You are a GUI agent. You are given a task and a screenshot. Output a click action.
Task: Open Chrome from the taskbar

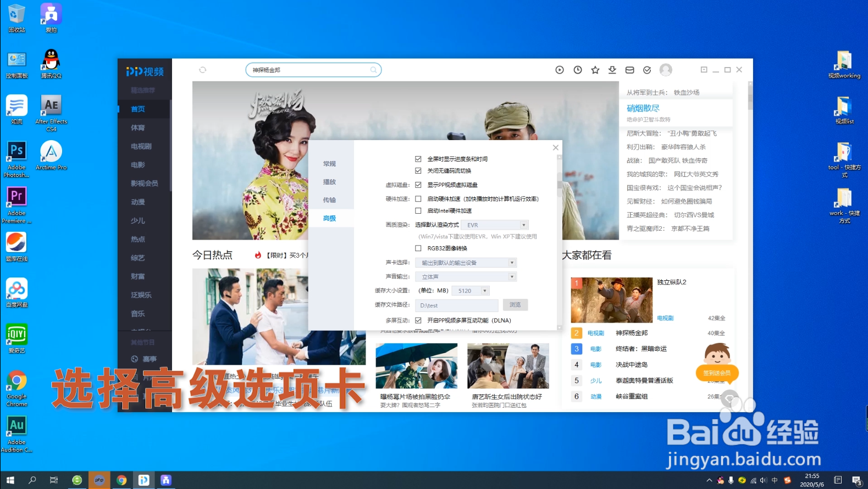click(x=121, y=480)
